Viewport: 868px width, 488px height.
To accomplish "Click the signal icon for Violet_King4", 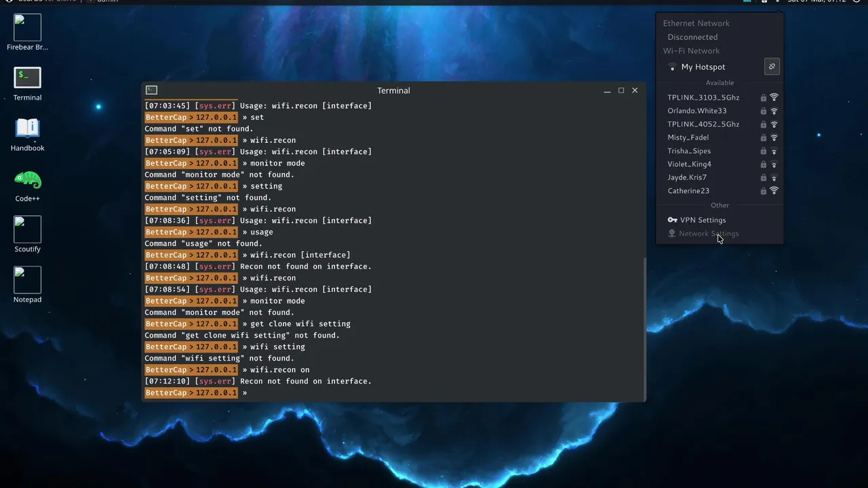I will pyautogui.click(x=774, y=164).
